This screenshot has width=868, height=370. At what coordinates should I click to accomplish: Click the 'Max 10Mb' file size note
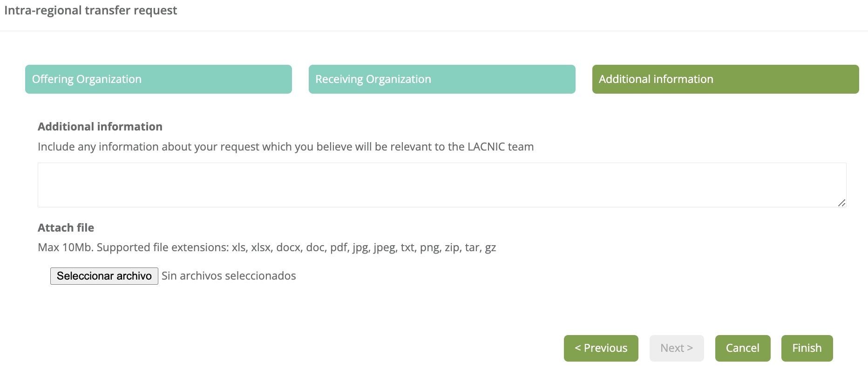[65, 247]
